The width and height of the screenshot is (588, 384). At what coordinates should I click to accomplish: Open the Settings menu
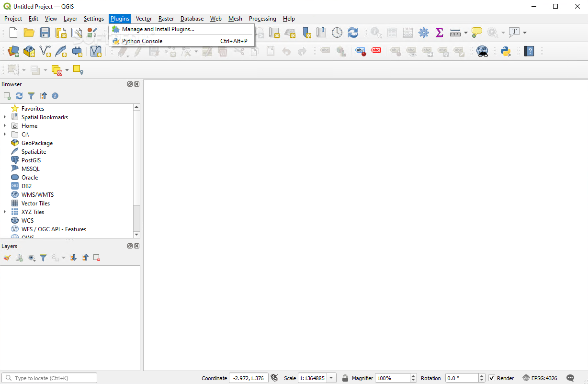(93, 19)
